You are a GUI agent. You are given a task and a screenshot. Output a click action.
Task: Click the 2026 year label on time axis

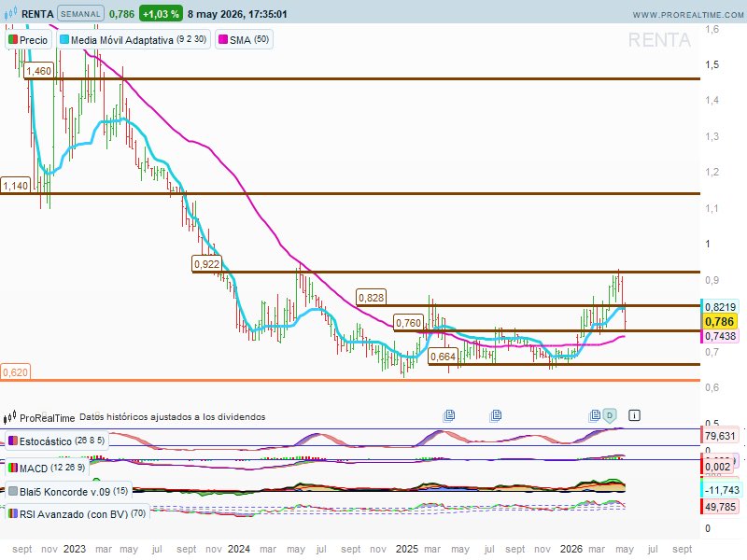pyautogui.click(x=571, y=549)
